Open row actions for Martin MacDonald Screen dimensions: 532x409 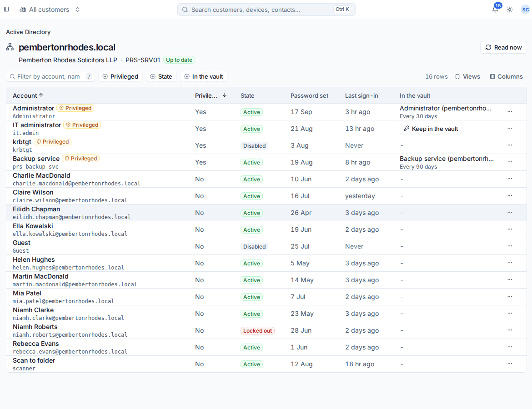tap(510, 280)
